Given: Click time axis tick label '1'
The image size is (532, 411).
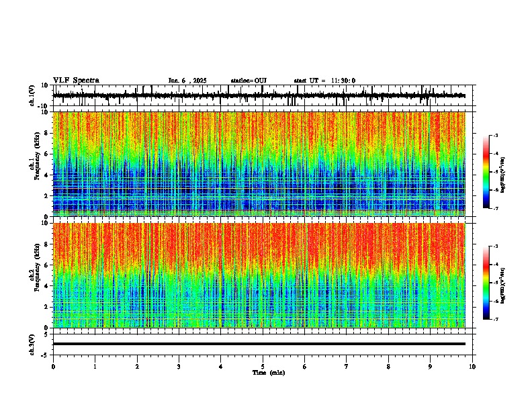Looking at the screenshot, I should (95, 367).
